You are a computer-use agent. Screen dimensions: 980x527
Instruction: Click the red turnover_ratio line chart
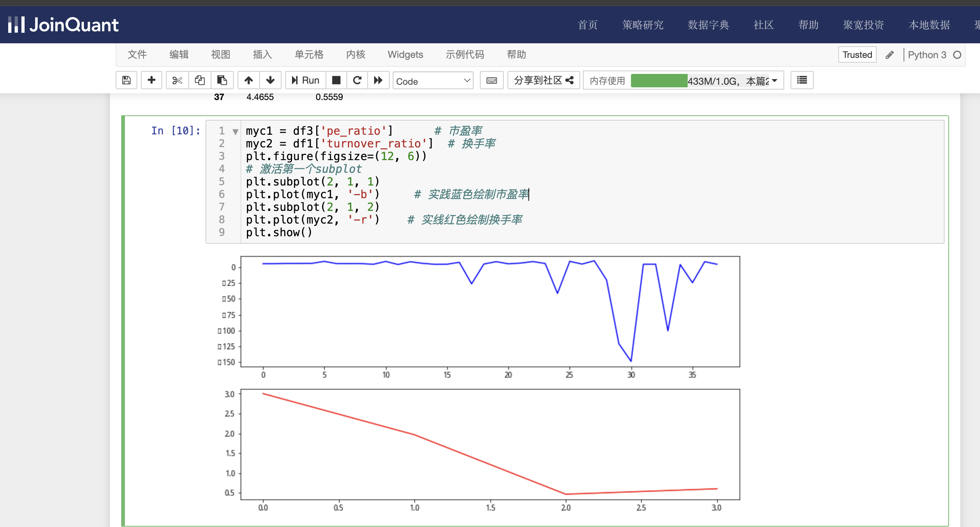(490, 444)
